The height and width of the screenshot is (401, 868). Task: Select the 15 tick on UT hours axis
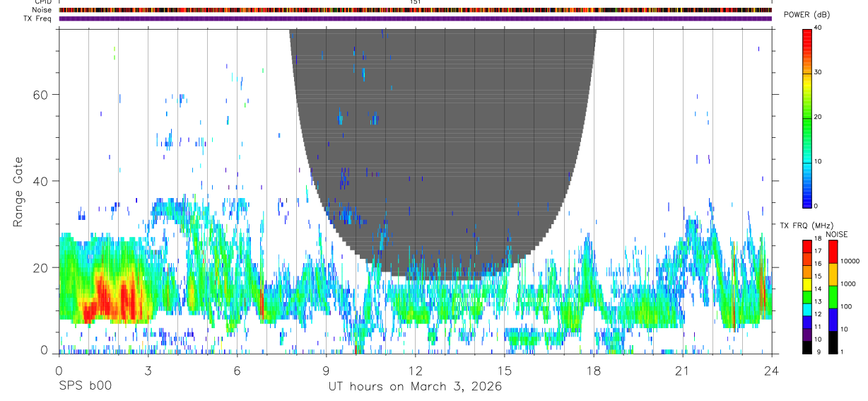click(505, 370)
